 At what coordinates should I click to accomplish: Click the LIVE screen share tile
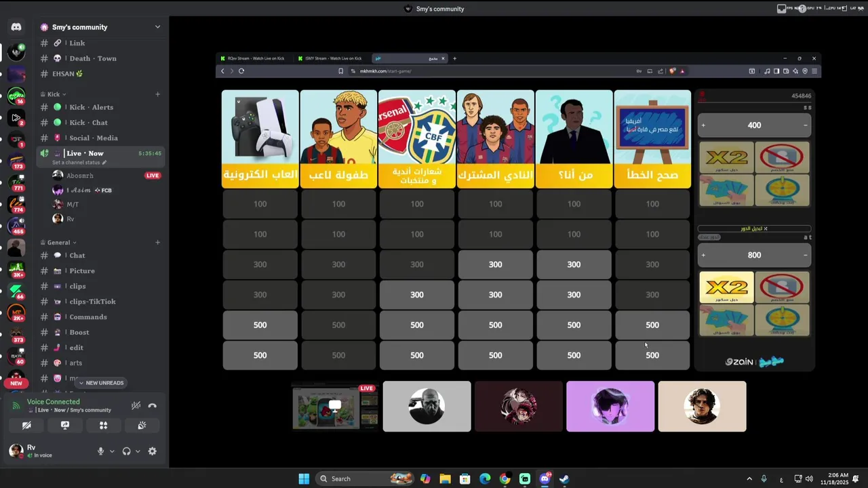[x=335, y=407]
